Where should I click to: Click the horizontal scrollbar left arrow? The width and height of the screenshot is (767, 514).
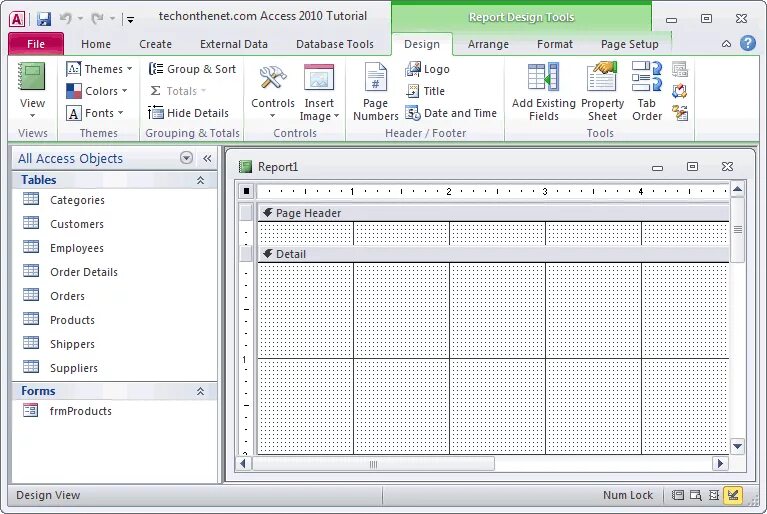(243, 463)
